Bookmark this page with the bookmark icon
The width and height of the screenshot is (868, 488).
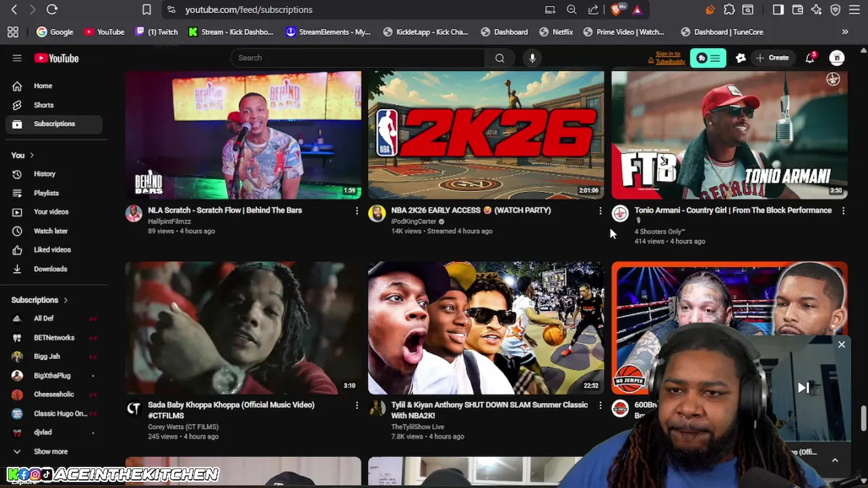pyautogui.click(x=146, y=9)
